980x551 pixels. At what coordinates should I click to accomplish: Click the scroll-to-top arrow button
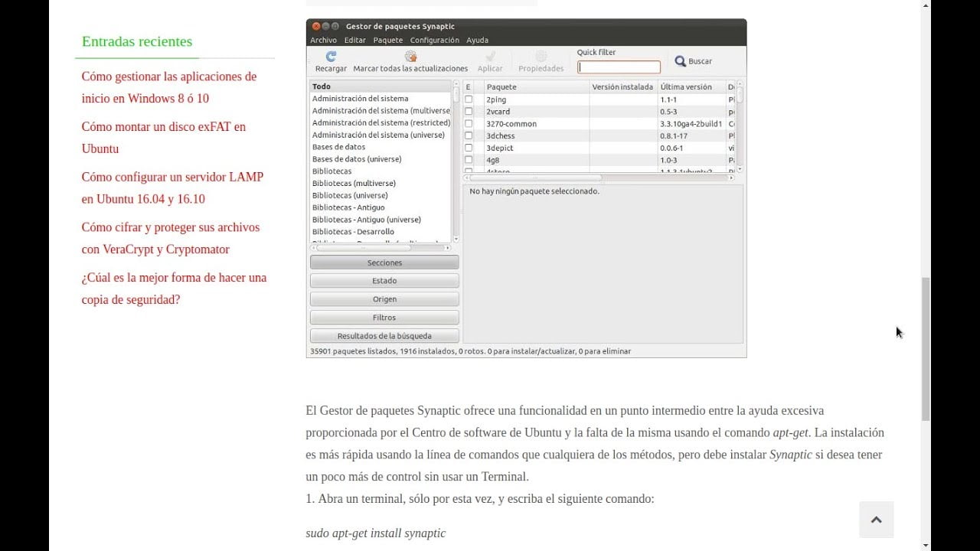point(877,520)
